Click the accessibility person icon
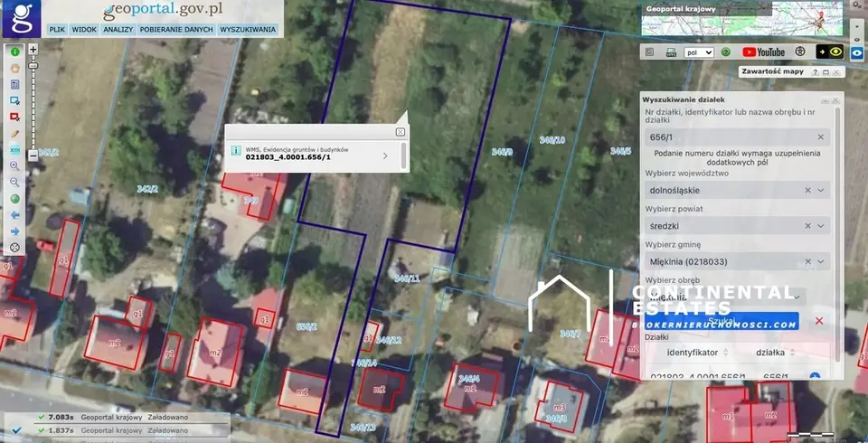This screenshot has height=443, width=868. (x=800, y=52)
